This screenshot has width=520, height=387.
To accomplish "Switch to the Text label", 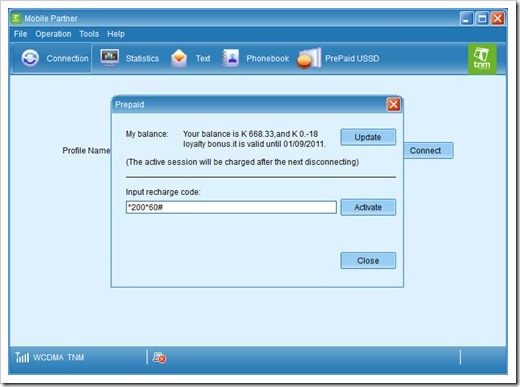I will (x=203, y=58).
